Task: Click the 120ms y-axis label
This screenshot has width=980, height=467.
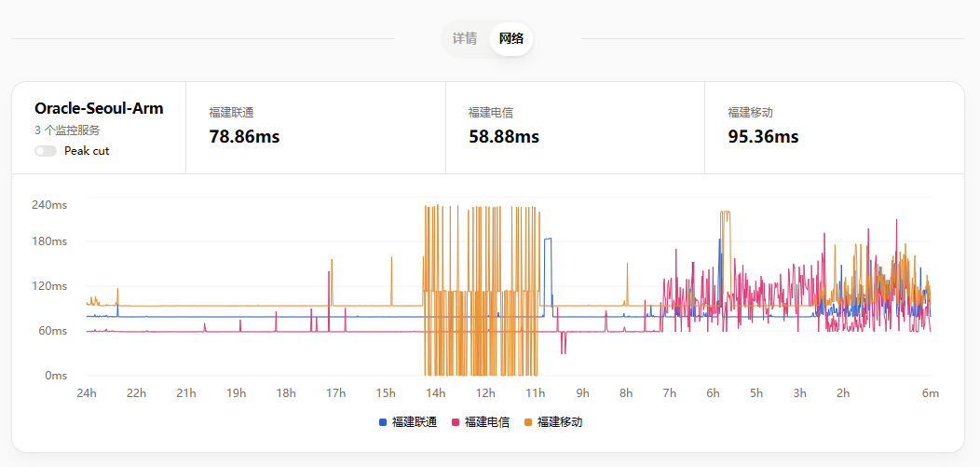Action: [49, 286]
